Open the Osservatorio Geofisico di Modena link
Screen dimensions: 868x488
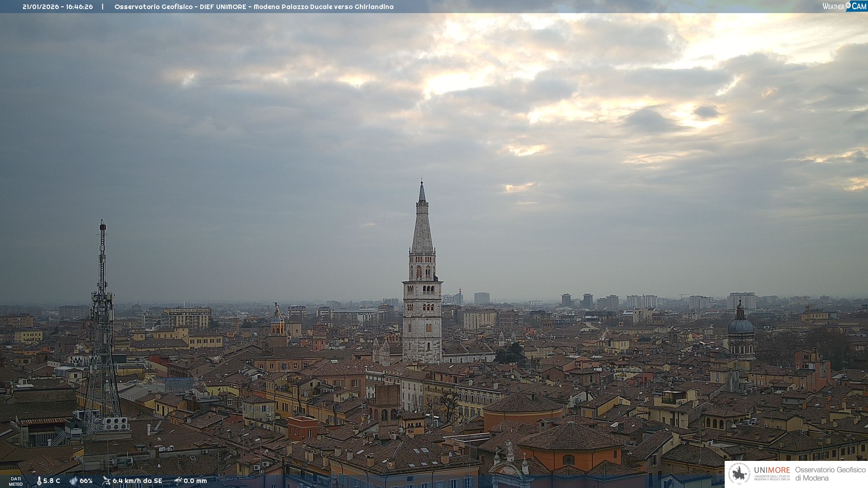[x=830, y=474]
